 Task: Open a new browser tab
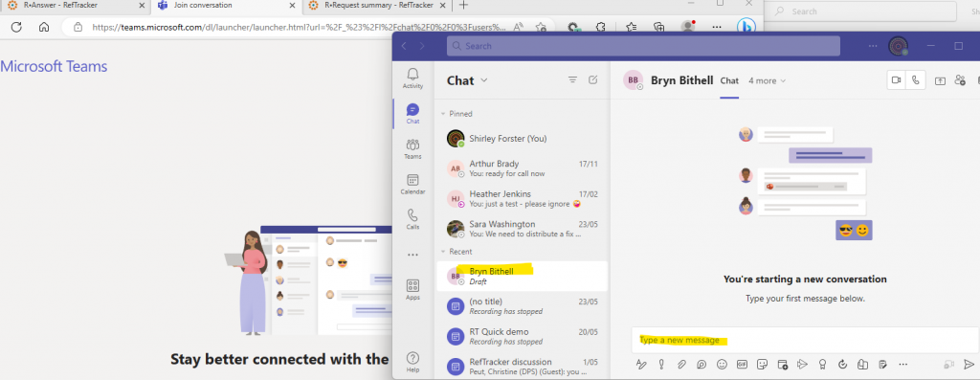pos(463,5)
